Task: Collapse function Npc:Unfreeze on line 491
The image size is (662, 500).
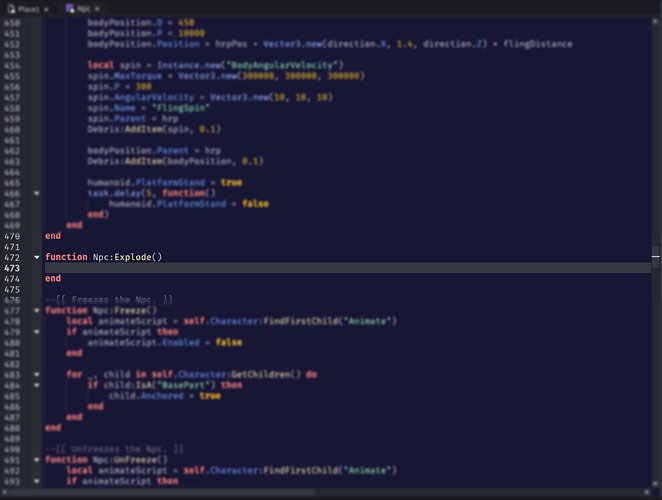Action: coord(37,460)
